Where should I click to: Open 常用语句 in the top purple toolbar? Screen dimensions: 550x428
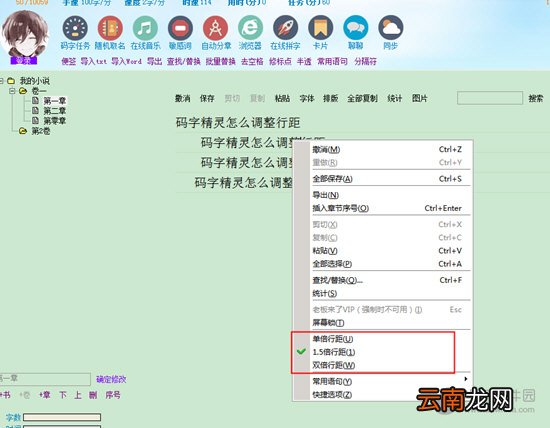pos(332,61)
